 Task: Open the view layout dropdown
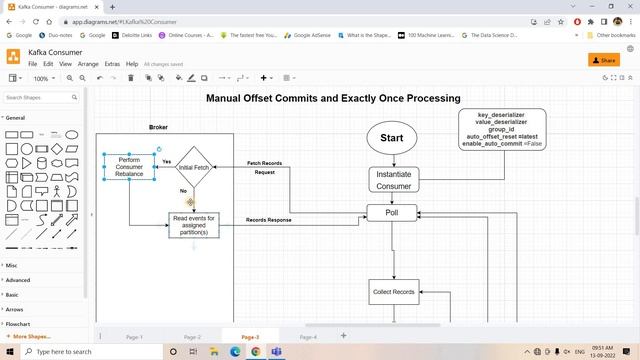15,78
